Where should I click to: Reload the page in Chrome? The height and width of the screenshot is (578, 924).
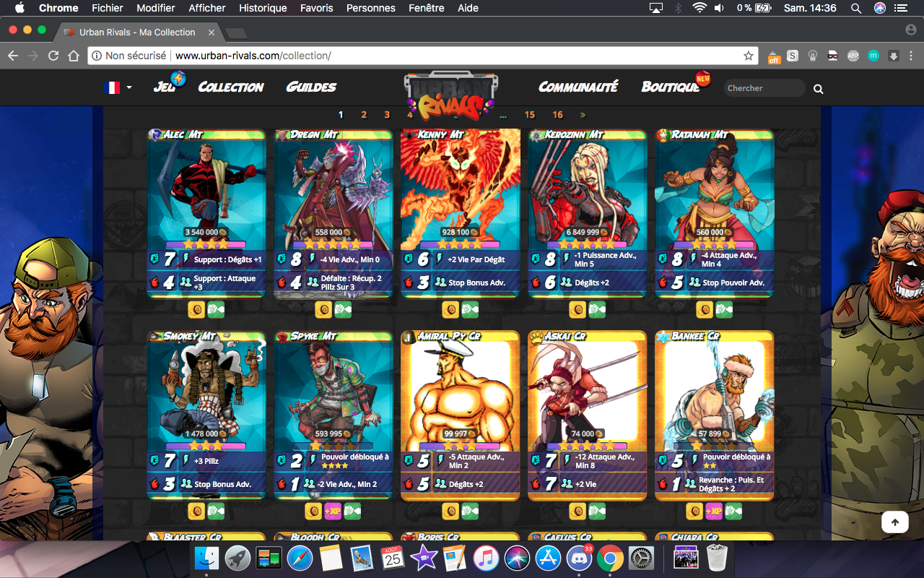(x=53, y=56)
